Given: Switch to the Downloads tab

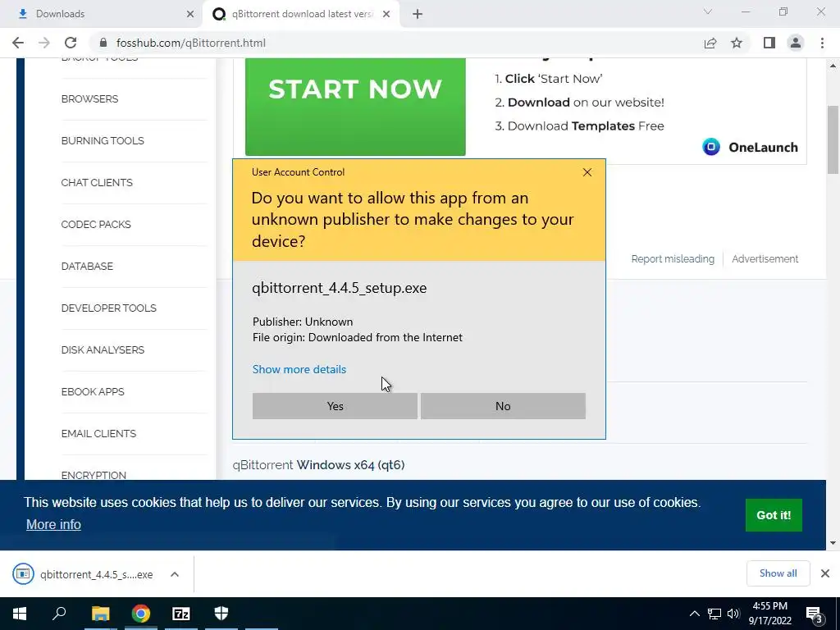Looking at the screenshot, I should (x=102, y=14).
